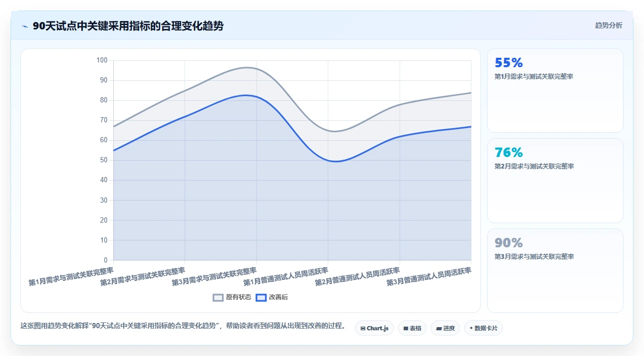Open the 90% 第3月需求与测试关联完整率 card
Viewport: 644px width, 356px height.
(x=555, y=270)
